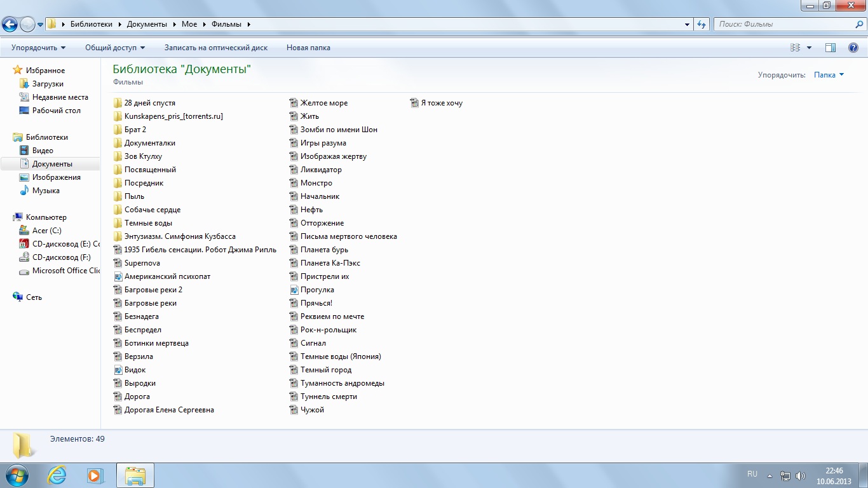Open the Help question mark icon
The height and width of the screenshot is (488, 868).
point(853,48)
